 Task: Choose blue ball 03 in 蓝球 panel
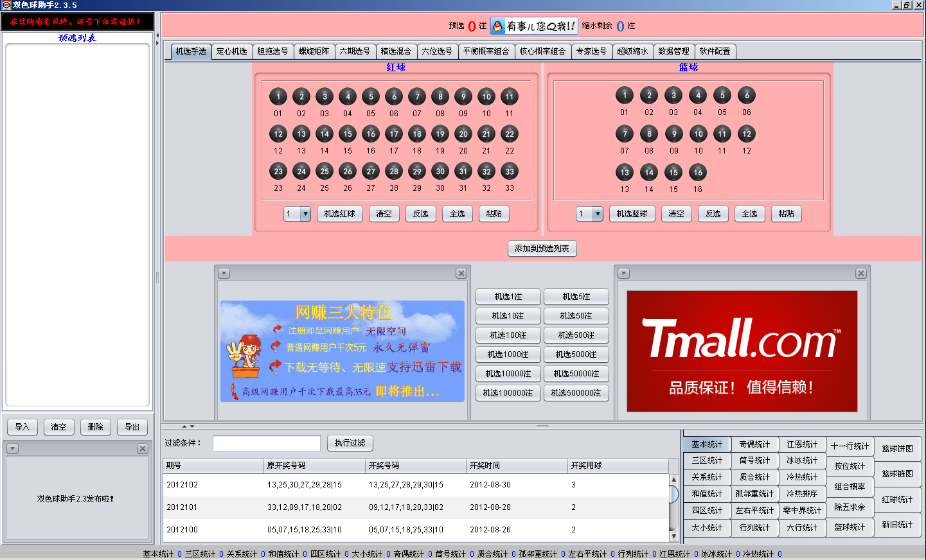(673, 95)
